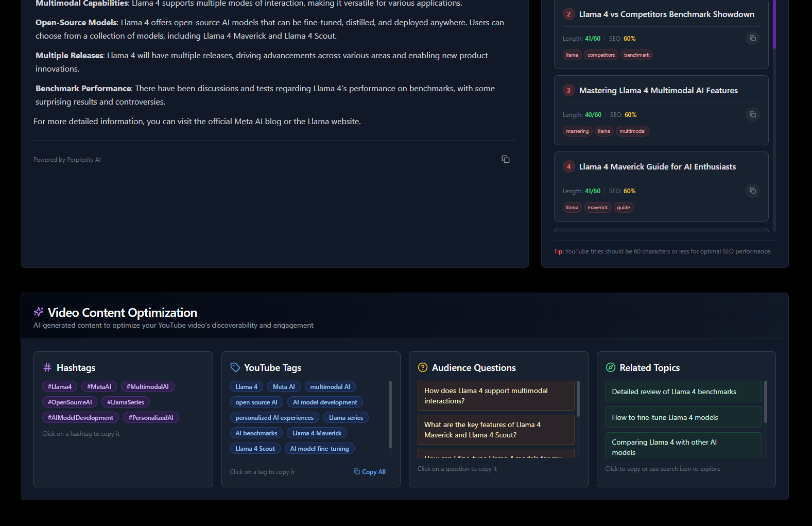This screenshot has height=526, width=812.
Task: Select the Llama 4 vs Competitors title card
Action: [x=661, y=34]
